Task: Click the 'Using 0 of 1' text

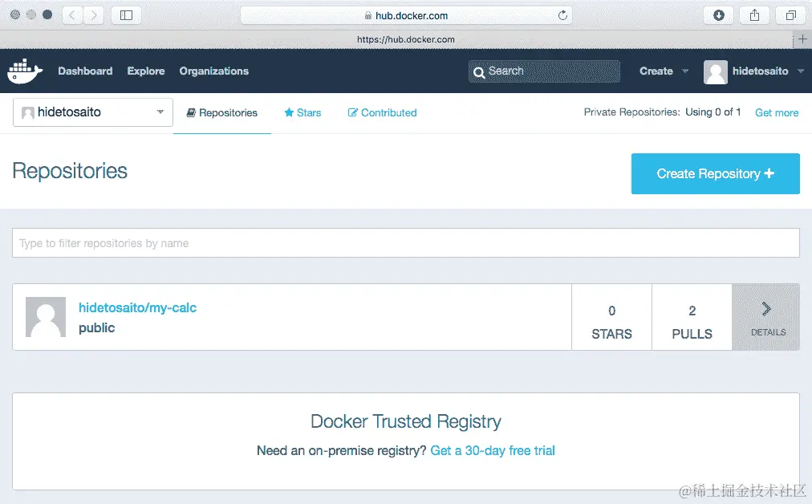Action: point(713,112)
